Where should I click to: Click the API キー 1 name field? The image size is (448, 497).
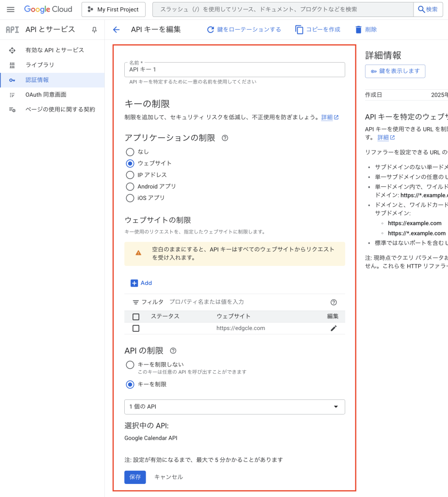pos(234,70)
